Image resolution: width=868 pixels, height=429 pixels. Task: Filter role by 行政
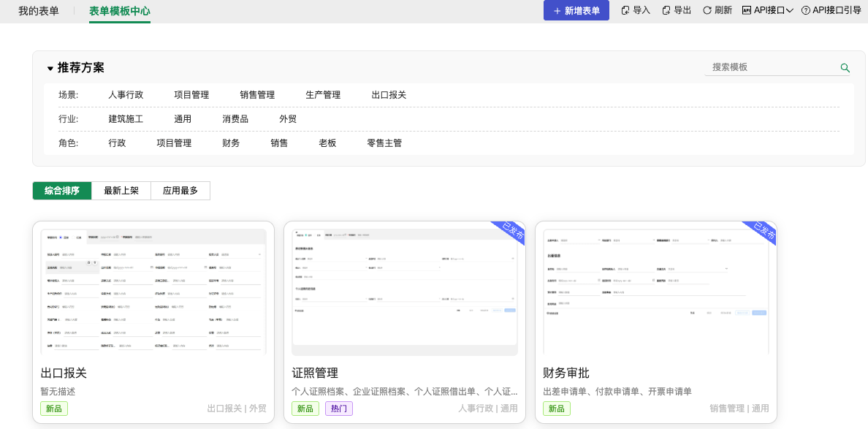118,143
